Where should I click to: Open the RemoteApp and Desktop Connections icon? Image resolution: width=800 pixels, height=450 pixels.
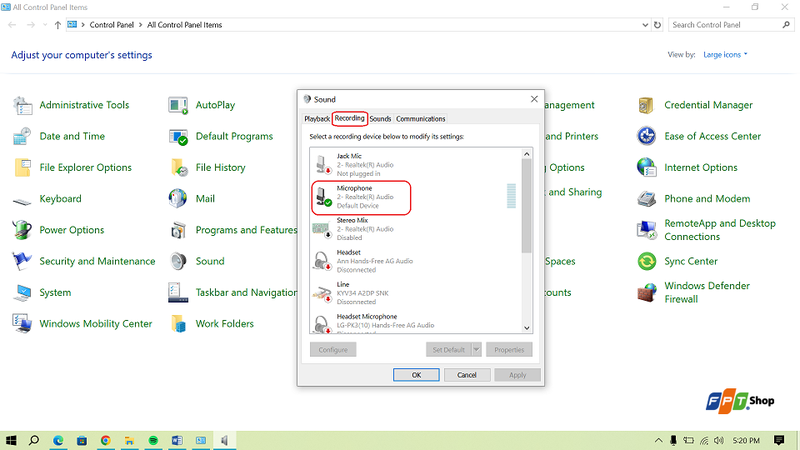pos(646,230)
